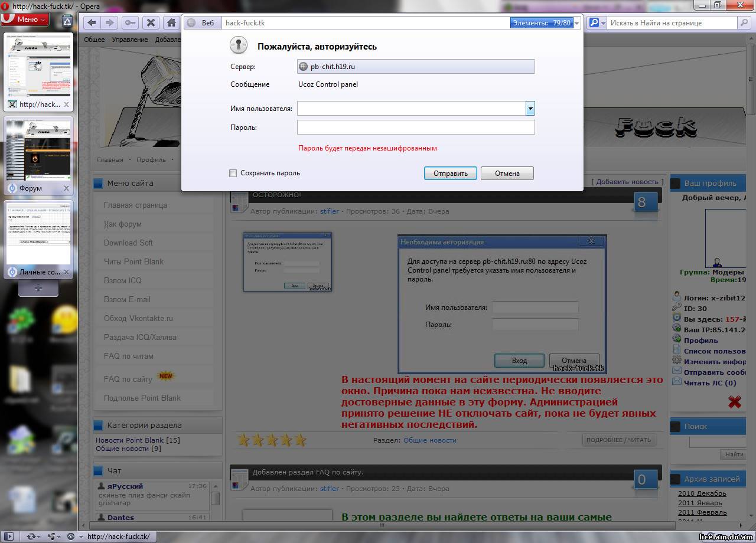Check the 'Сохранить пароль' checkbox
The image size is (756, 543).
(233, 173)
